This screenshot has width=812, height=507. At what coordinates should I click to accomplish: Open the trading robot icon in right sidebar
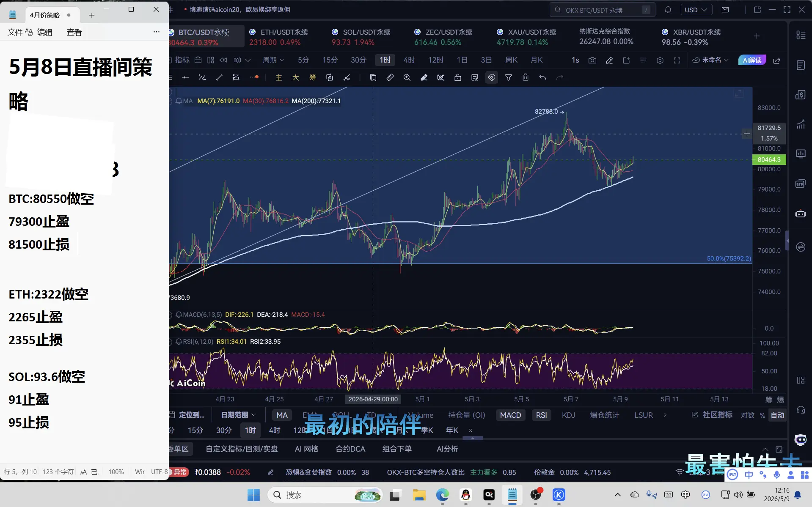coord(801,214)
